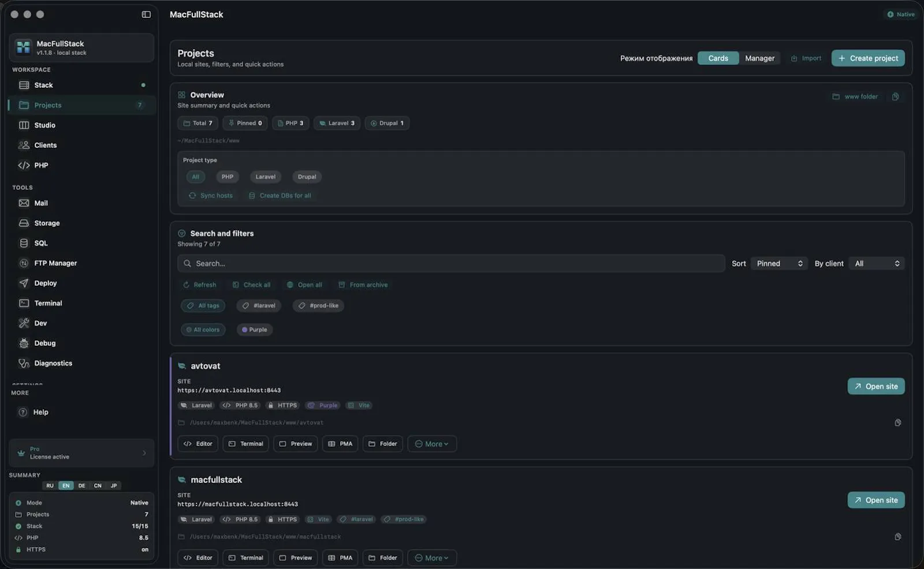Screen dimensions: 924x569
Task: Open Editor for avtovat
Action: [x=198, y=444]
